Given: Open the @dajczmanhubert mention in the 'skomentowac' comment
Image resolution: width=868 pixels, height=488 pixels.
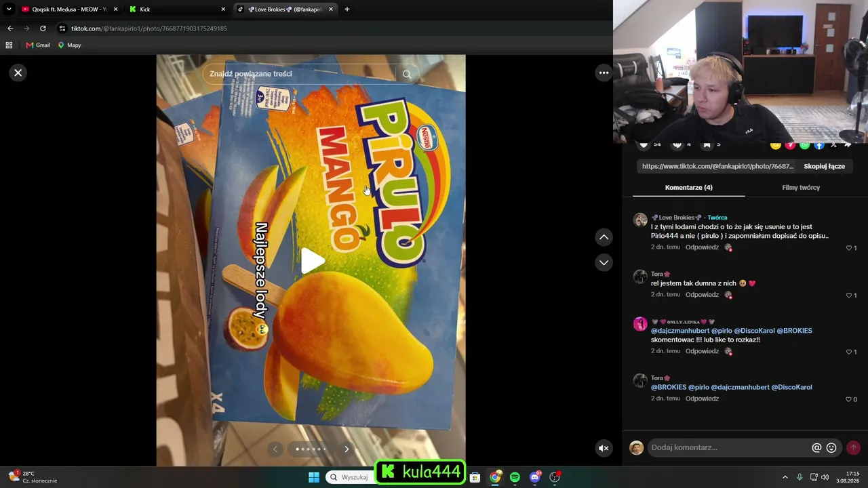Looking at the screenshot, I should click(679, 331).
